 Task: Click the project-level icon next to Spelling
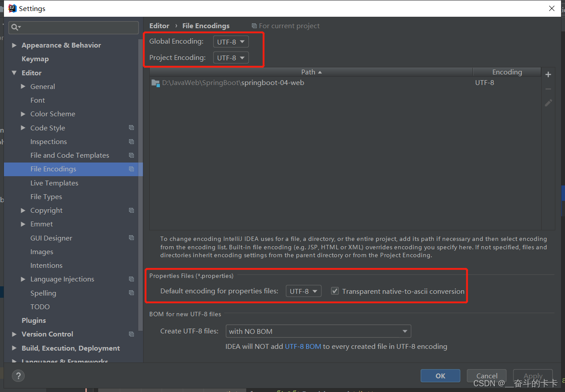(x=131, y=293)
